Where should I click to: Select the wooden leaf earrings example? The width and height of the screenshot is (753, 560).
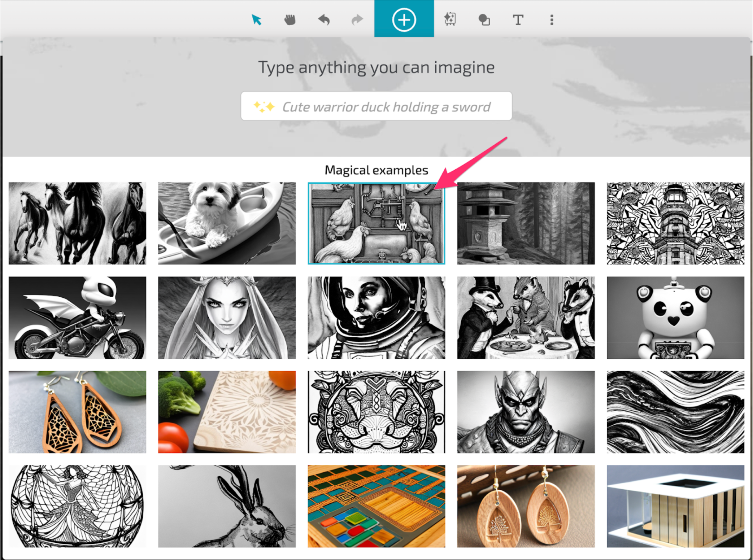coord(77,412)
